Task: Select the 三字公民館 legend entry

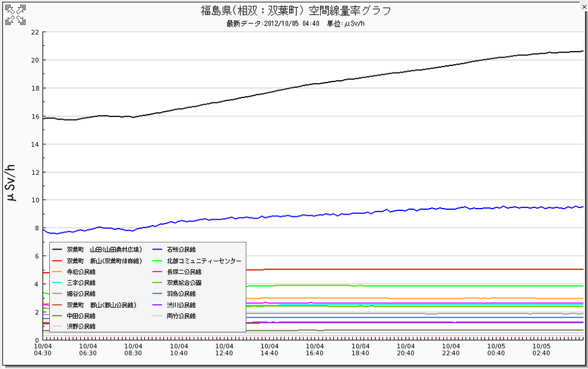Action: tap(81, 283)
